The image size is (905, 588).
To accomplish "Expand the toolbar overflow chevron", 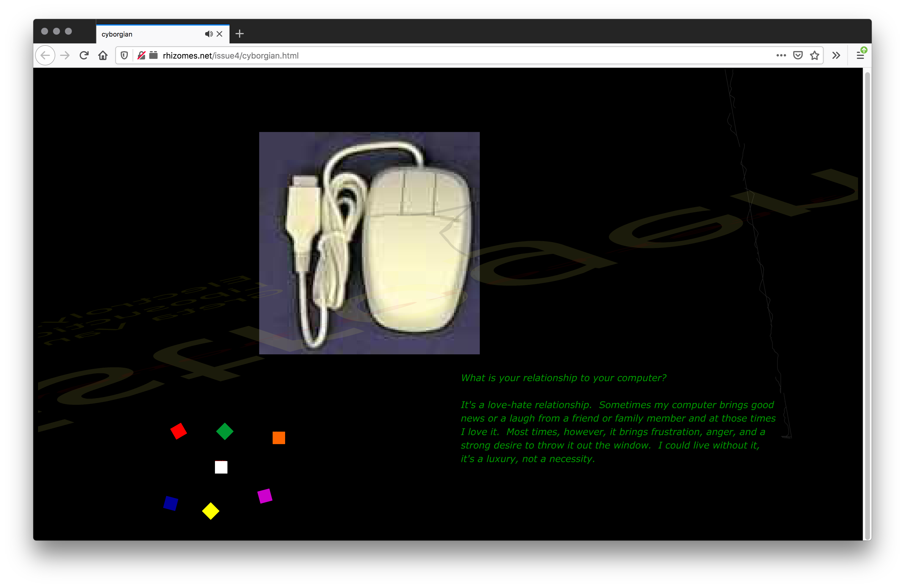I will pyautogui.click(x=836, y=56).
